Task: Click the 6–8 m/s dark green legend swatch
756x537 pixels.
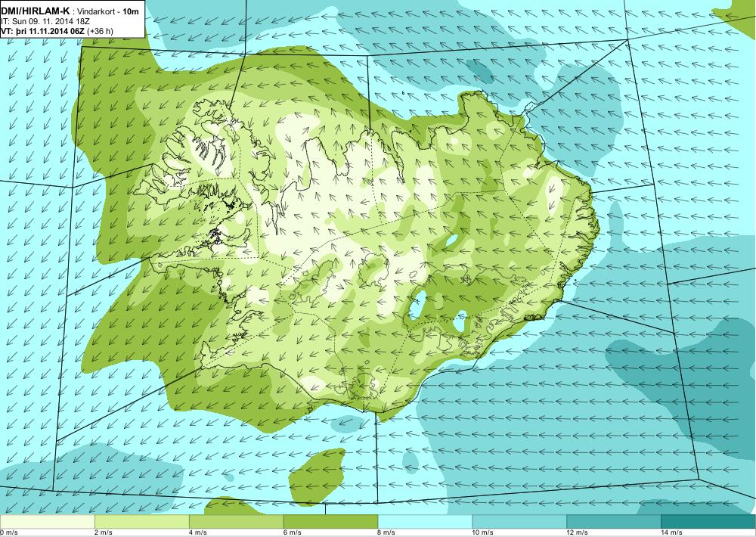Action: tap(331, 522)
